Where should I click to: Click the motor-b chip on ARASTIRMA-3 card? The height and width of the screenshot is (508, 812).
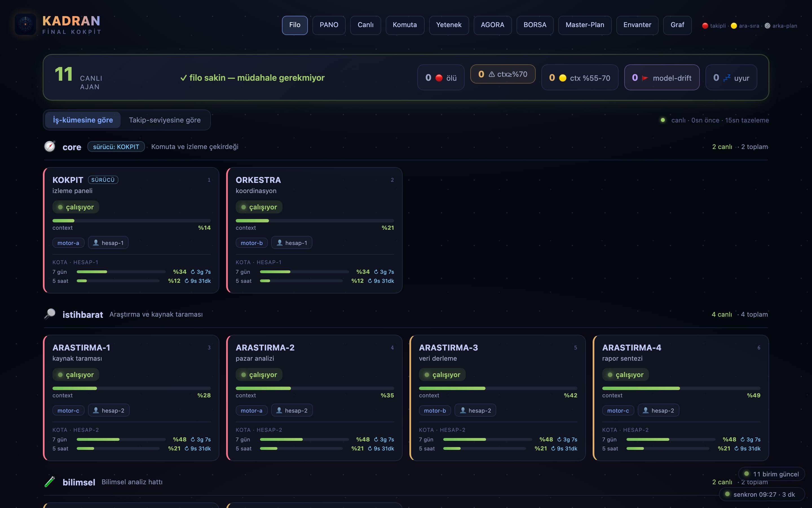tap(435, 410)
